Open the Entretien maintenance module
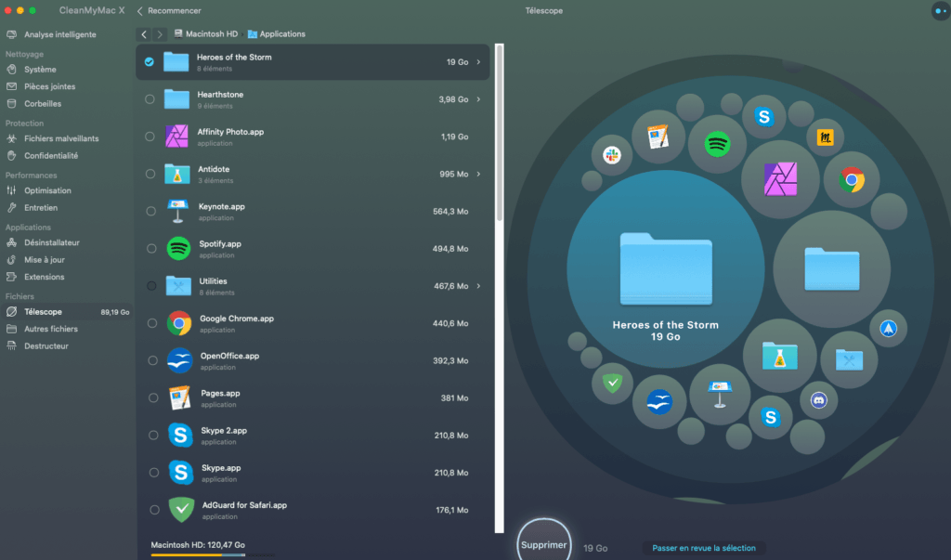Viewport: 951px width, 560px height. pyautogui.click(x=41, y=207)
